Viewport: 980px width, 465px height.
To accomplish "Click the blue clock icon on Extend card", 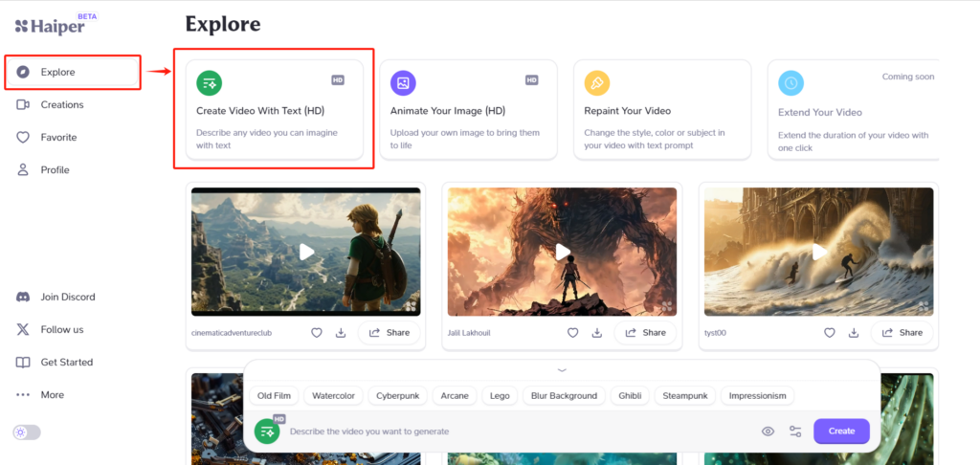I will (791, 83).
